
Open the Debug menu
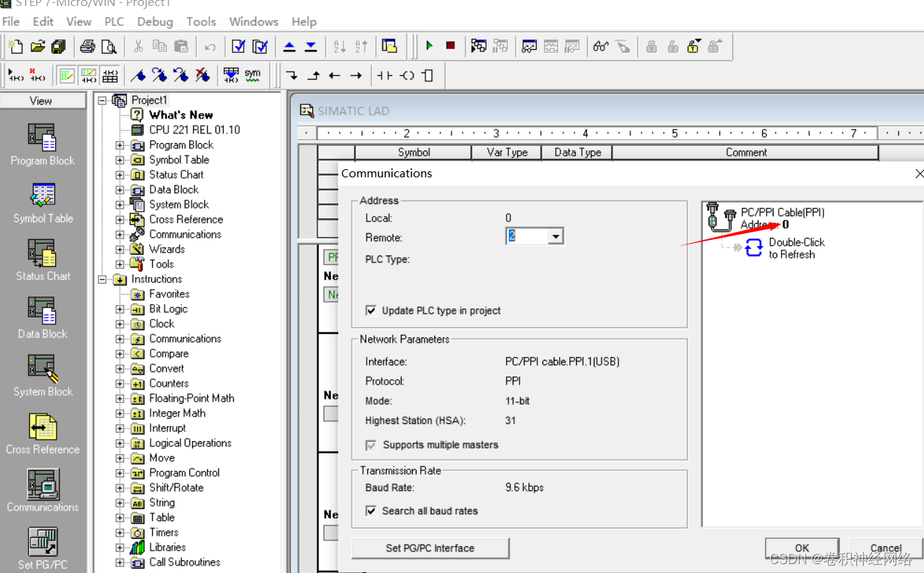155,22
